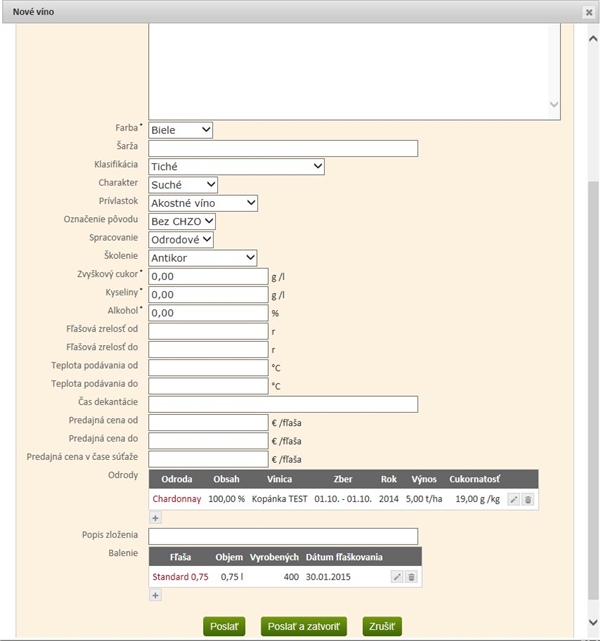600x641 pixels.
Task: Open the Charakter dropdown
Action: coord(183,185)
